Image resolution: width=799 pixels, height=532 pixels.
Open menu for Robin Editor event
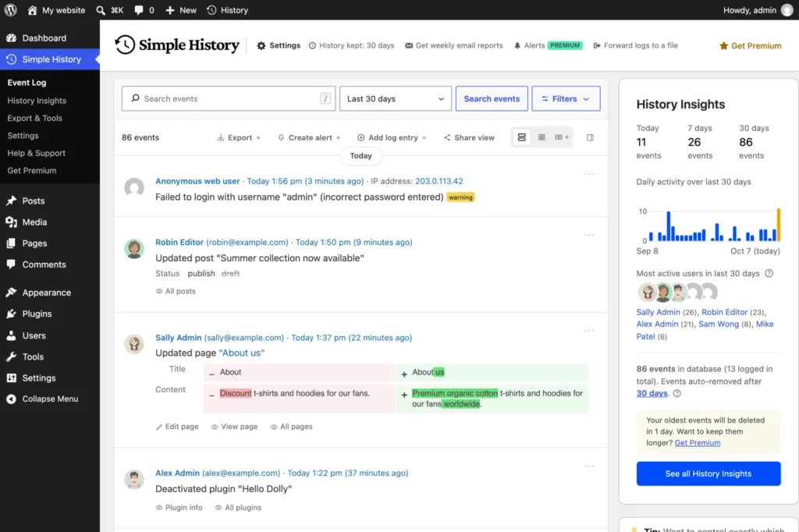[589, 236]
